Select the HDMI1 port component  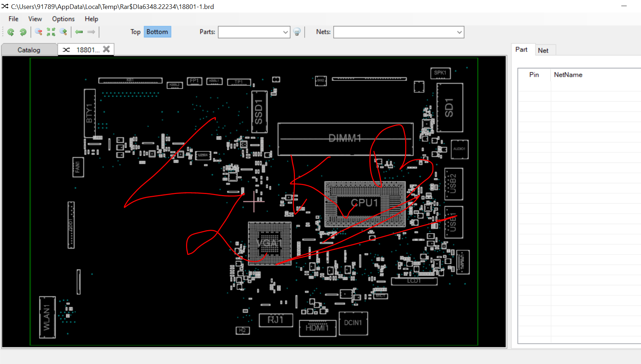click(317, 328)
